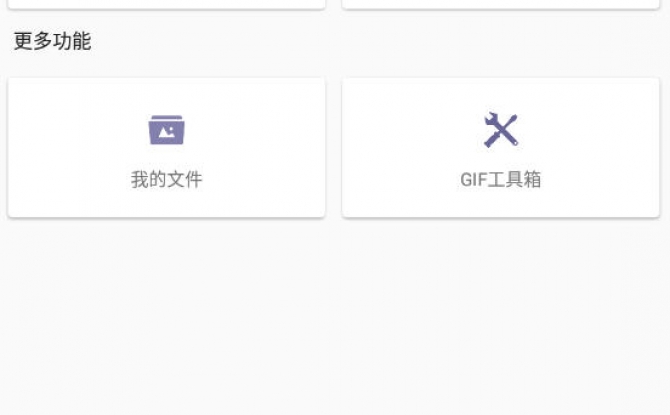Image resolution: width=670 pixels, height=415 pixels.
Task: Open the GIF工具箱 card
Action: [501, 147]
